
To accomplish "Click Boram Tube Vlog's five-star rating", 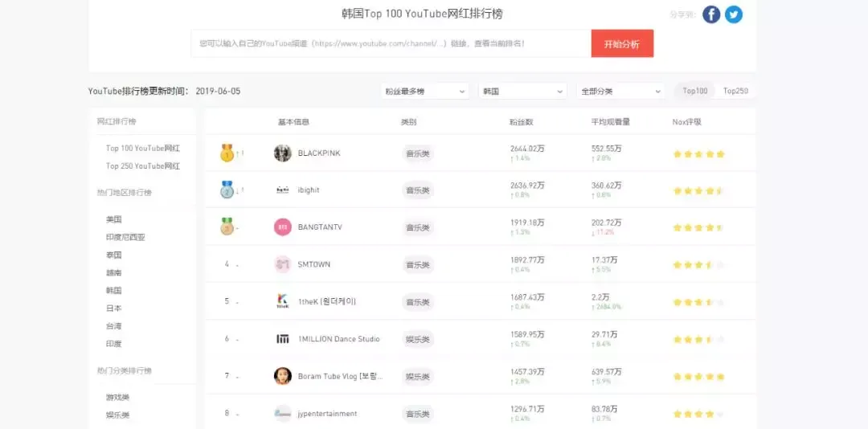I will coord(698,377).
